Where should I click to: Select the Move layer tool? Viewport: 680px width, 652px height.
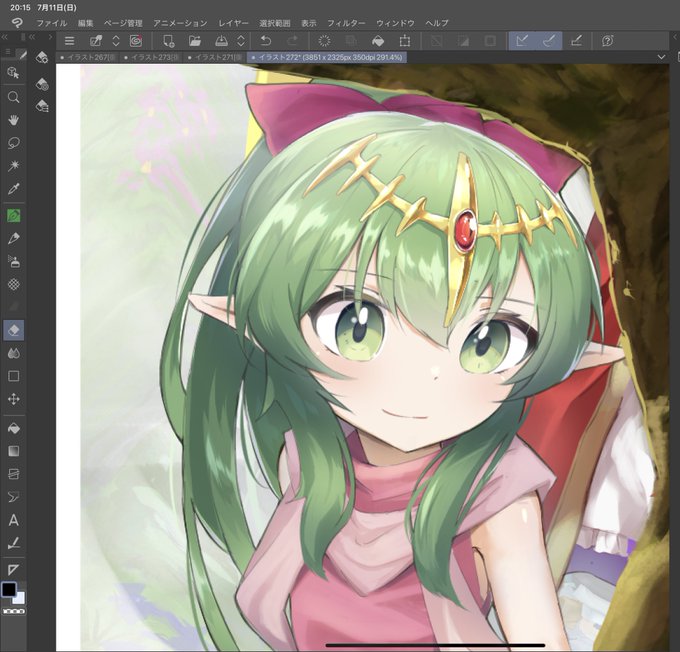coord(13,399)
